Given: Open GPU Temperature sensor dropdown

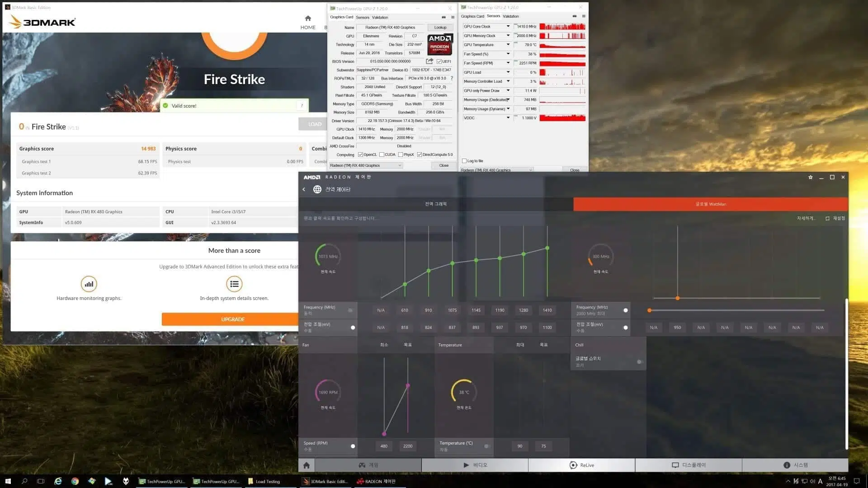Looking at the screenshot, I should [x=508, y=44].
